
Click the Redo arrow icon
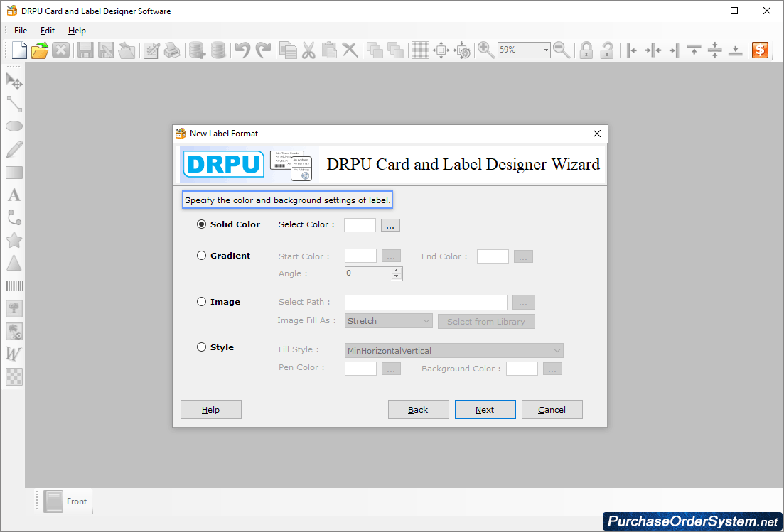pyautogui.click(x=263, y=50)
